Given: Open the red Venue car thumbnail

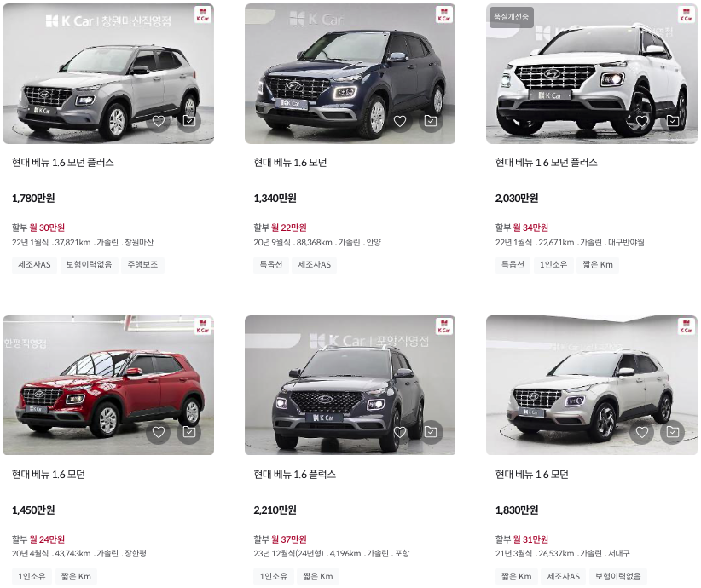Looking at the screenshot, I should [x=108, y=385].
